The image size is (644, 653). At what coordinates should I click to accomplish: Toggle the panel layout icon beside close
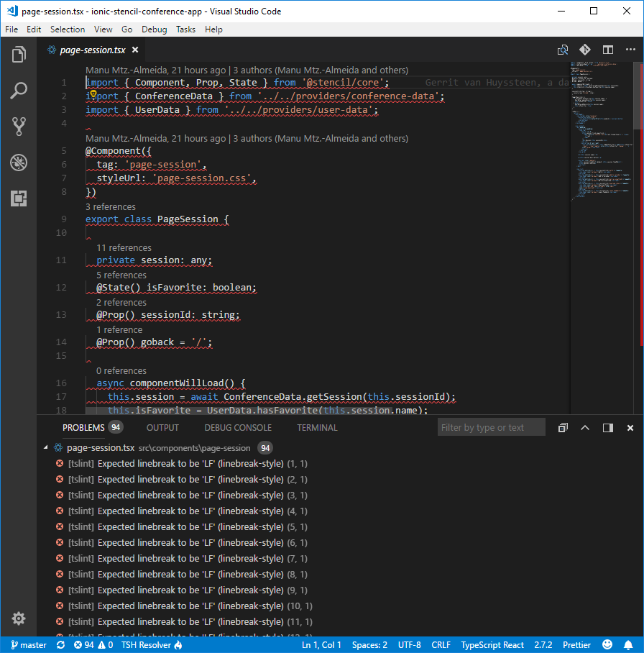click(607, 427)
